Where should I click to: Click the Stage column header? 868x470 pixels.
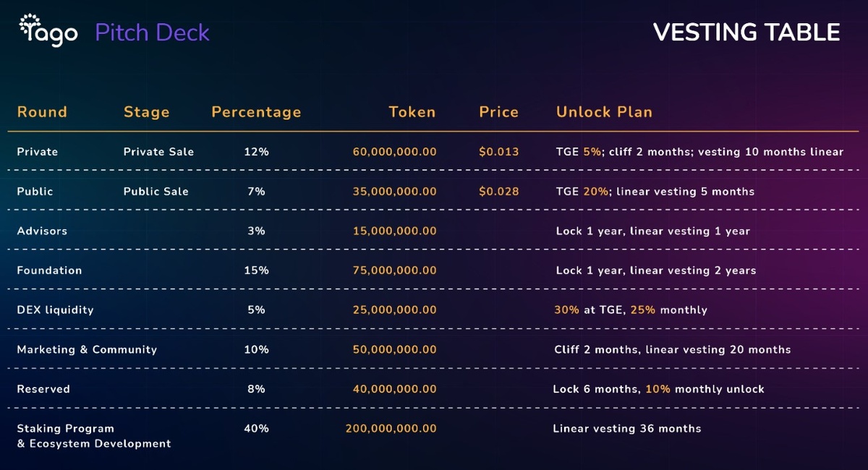(146, 112)
